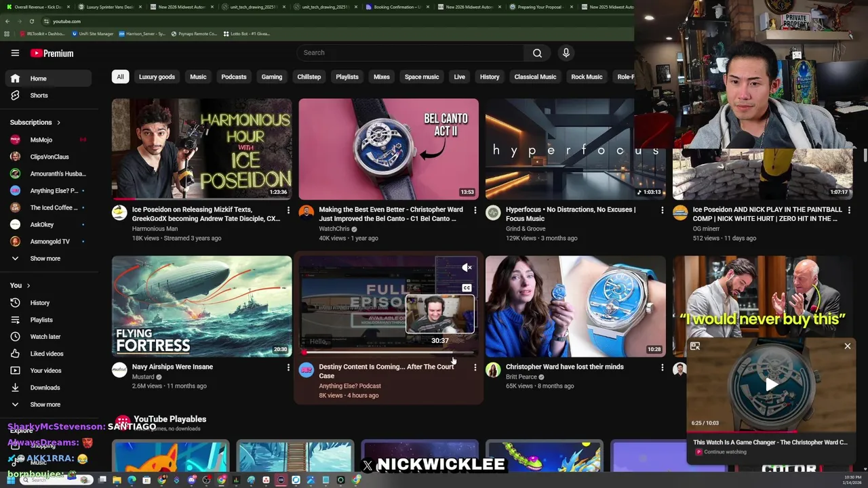Seek on miniplayer progress bar
This screenshot has height=488, width=868.
772,431
